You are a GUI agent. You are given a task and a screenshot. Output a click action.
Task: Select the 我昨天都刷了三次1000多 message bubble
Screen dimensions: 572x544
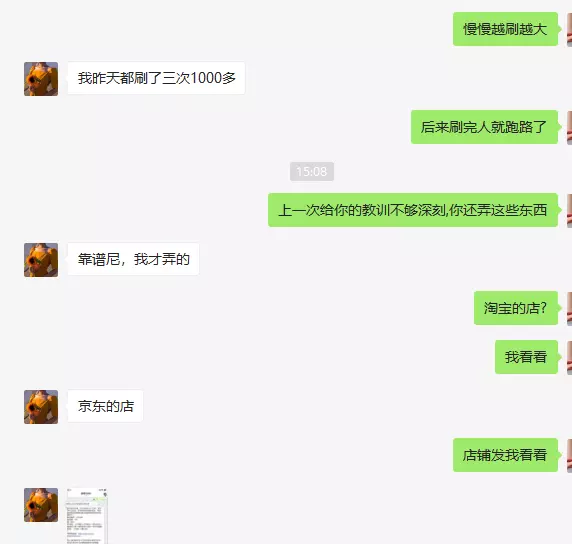tap(156, 78)
